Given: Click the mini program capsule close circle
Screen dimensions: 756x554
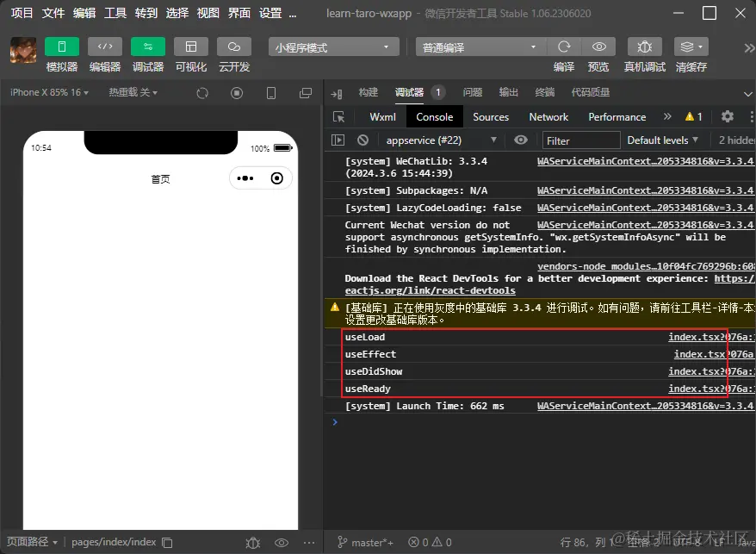Looking at the screenshot, I should [x=276, y=178].
